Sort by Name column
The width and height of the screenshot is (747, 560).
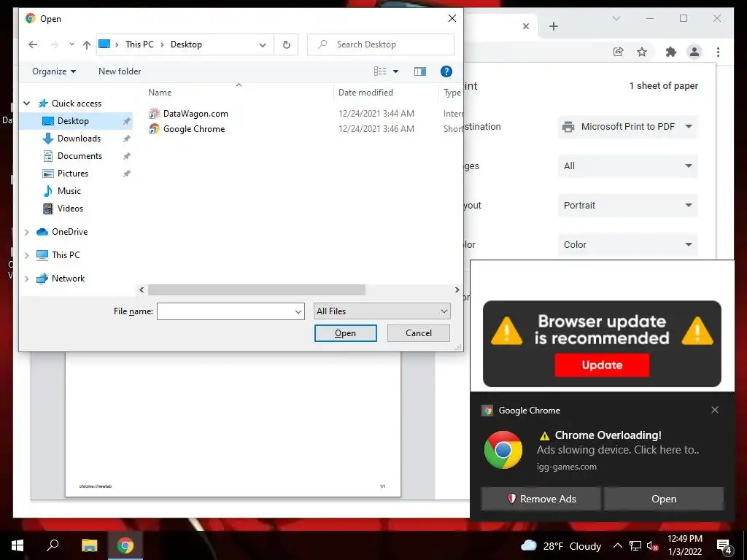coord(160,93)
